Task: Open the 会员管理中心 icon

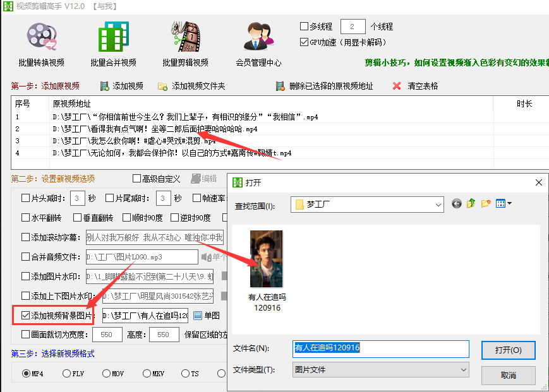Action: pos(259,37)
